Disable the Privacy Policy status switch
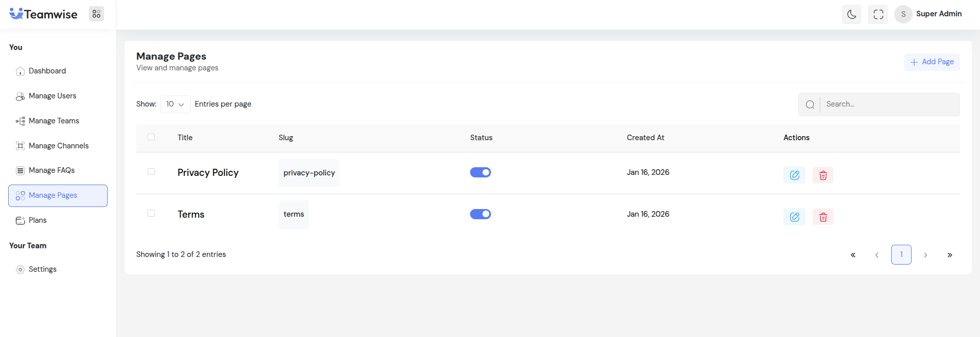 [480, 172]
